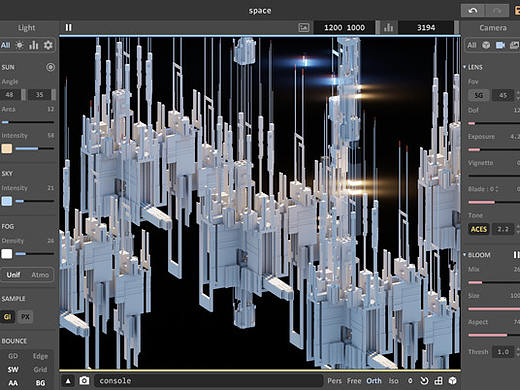Toggle the pause icon beside BLOOM
This screenshot has height=390, width=520.
[x=516, y=255]
